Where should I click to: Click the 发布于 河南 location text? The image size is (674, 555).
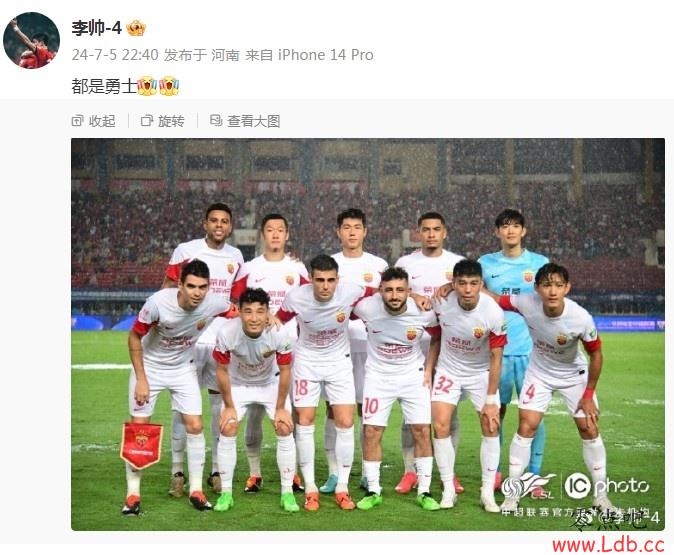[202, 55]
